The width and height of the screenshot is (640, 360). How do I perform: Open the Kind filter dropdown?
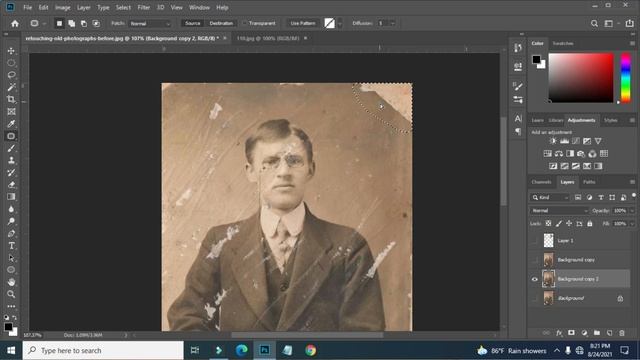pos(550,198)
